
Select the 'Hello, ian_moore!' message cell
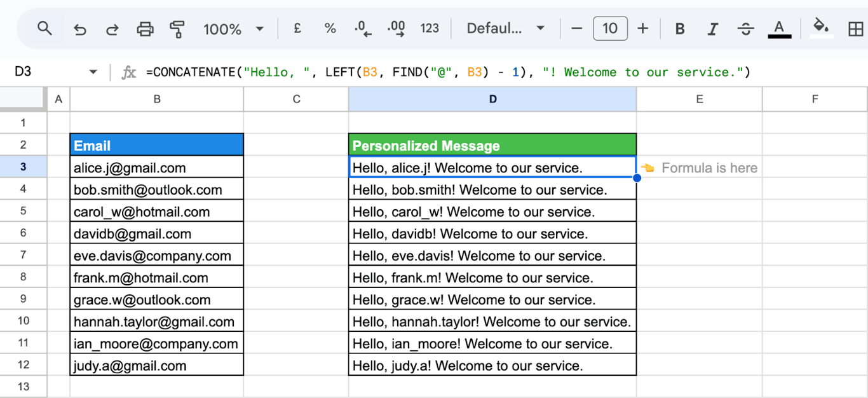tap(492, 343)
